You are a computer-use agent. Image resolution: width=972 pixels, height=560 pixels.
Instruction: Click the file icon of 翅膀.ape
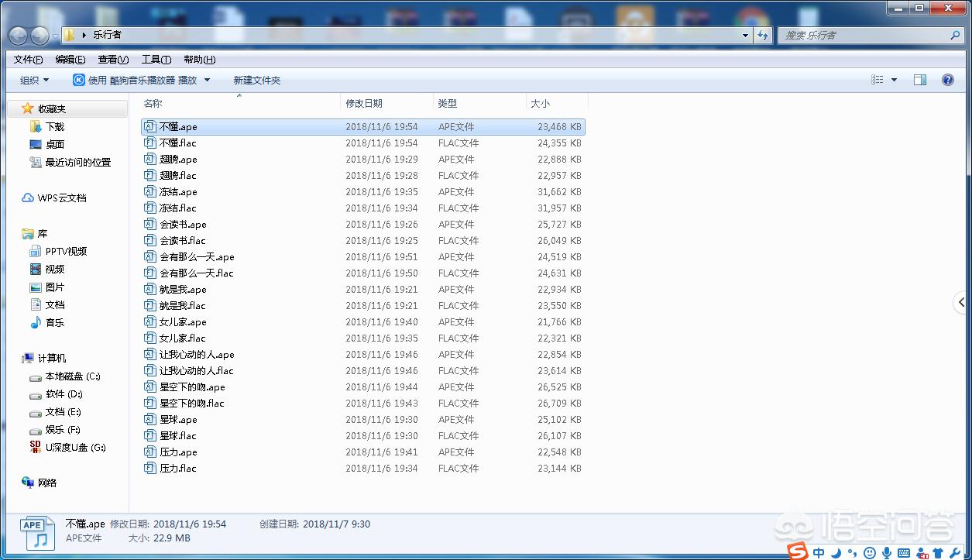pos(150,160)
